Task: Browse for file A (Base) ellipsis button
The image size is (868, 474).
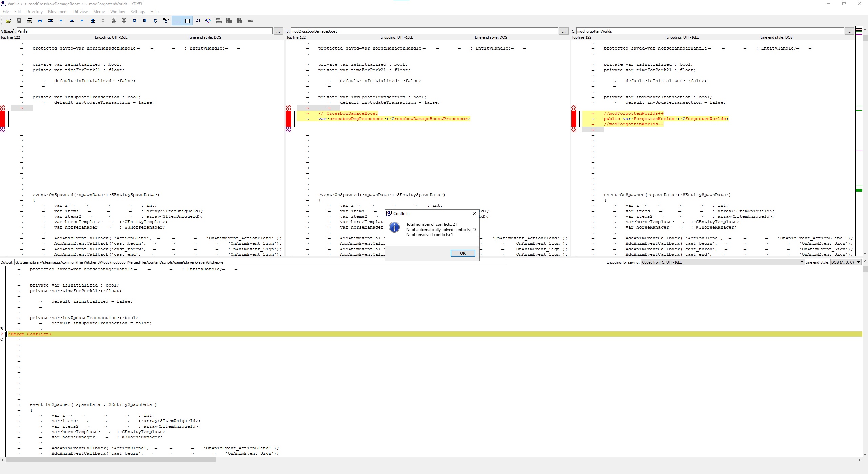Action: [x=278, y=31]
